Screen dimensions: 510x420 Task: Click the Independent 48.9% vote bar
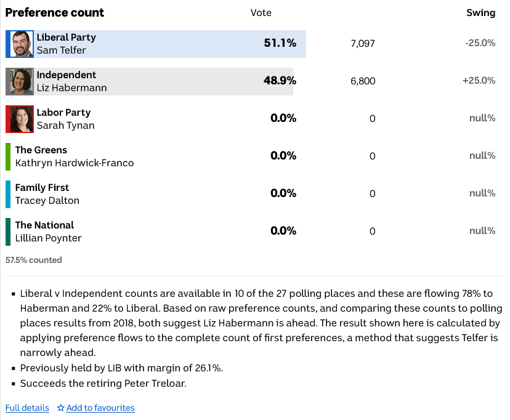[x=185, y=81]
